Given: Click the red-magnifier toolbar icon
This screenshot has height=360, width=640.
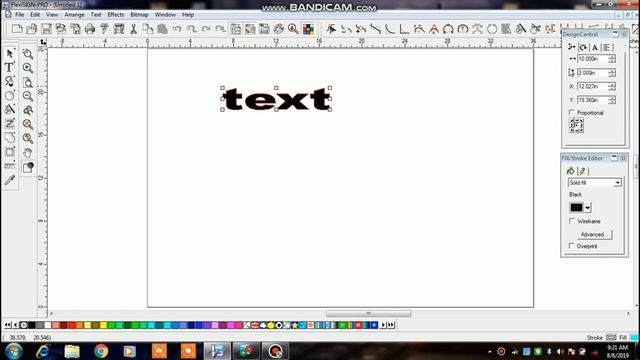Looking at the screenshot, I should point(293,29).
